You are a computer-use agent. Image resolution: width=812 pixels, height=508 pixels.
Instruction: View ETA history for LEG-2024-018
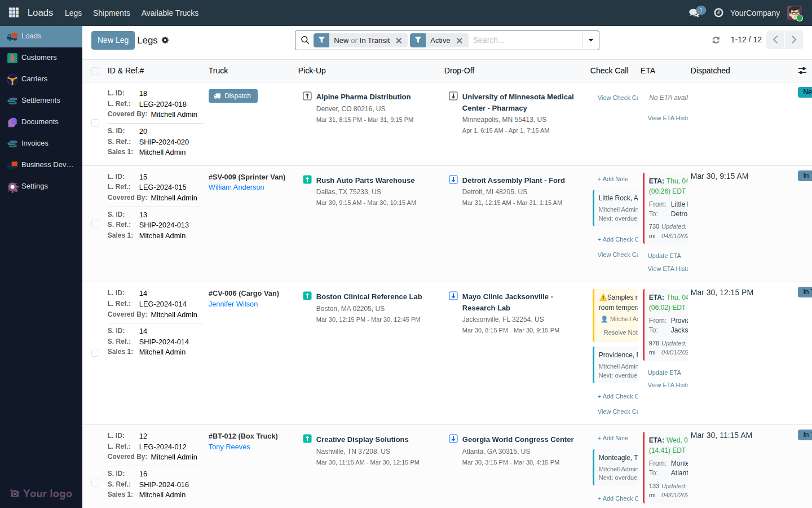pyautogui.click(x=668, y=118)
